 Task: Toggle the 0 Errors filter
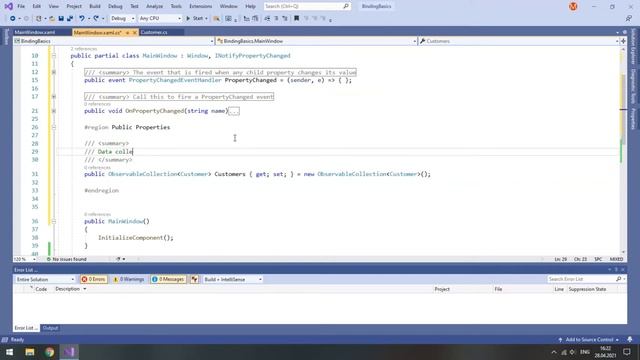[x=93, y=279]
